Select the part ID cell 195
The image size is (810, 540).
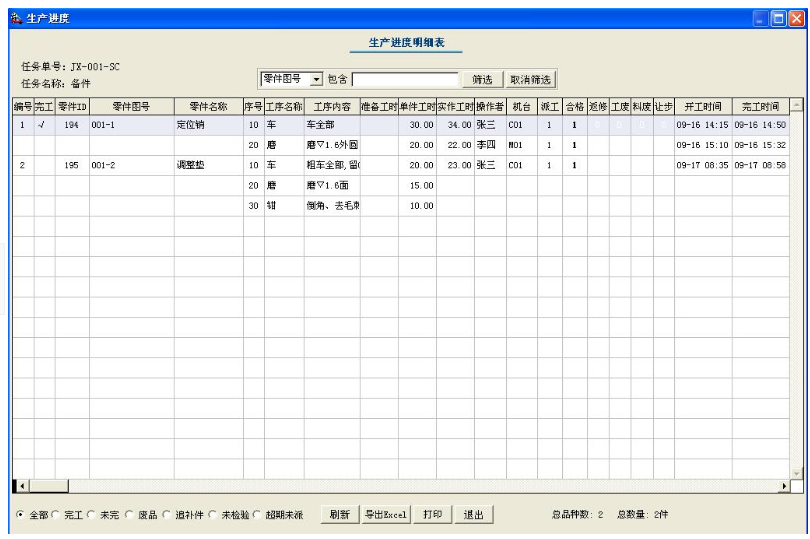(x=72, y=165)
